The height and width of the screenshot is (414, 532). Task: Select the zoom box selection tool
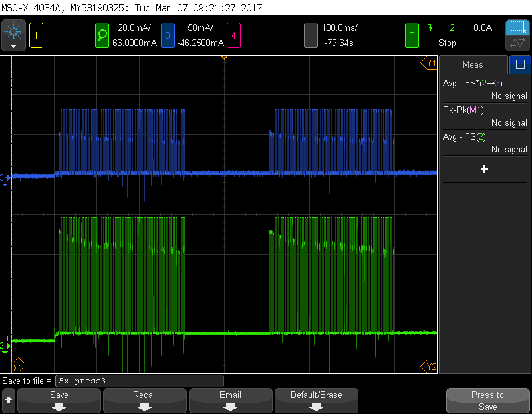(x=517, y=27)
